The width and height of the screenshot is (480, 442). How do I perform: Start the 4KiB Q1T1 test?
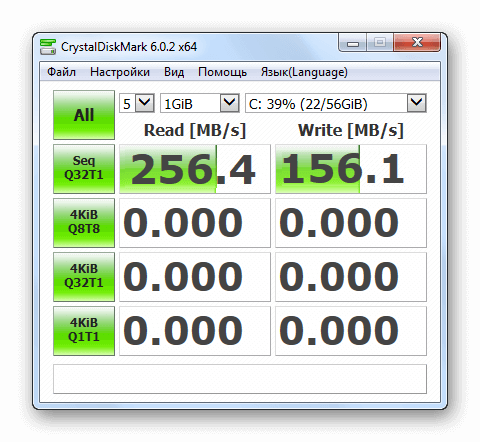tap(84, 331)
